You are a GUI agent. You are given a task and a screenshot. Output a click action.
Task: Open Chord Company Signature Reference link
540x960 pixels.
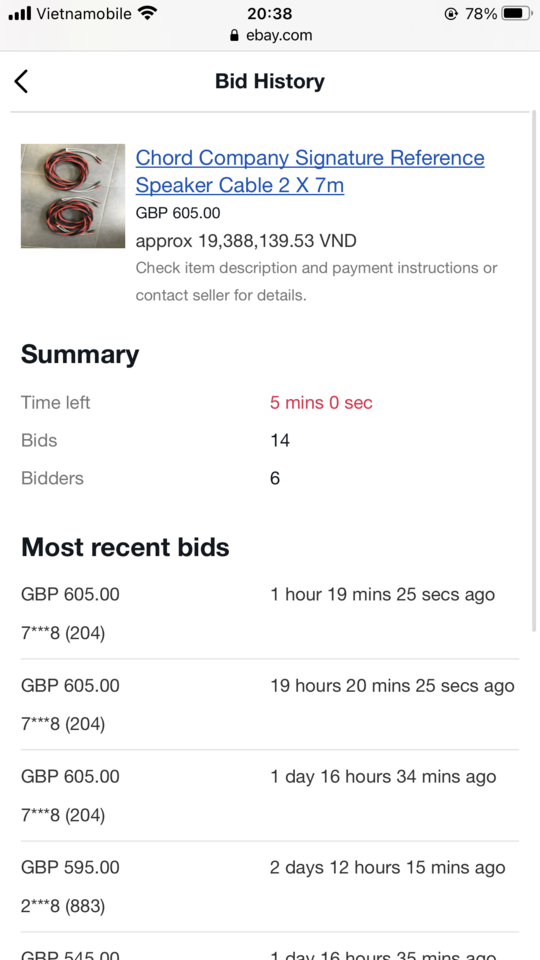coord(310,171)
